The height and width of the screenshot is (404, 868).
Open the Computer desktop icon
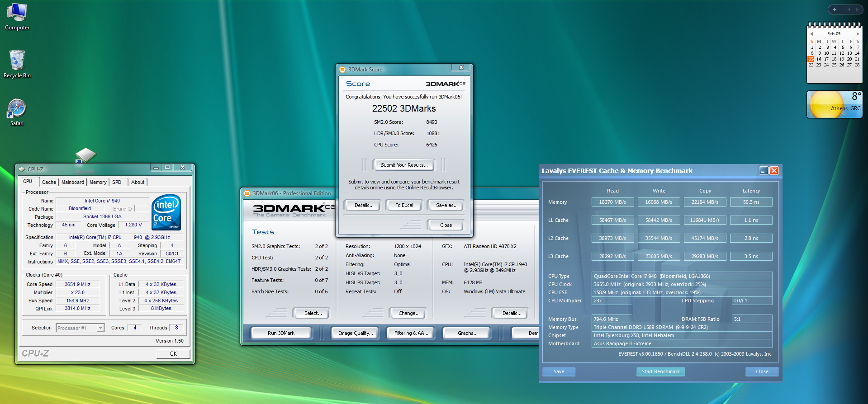(17, 17)
